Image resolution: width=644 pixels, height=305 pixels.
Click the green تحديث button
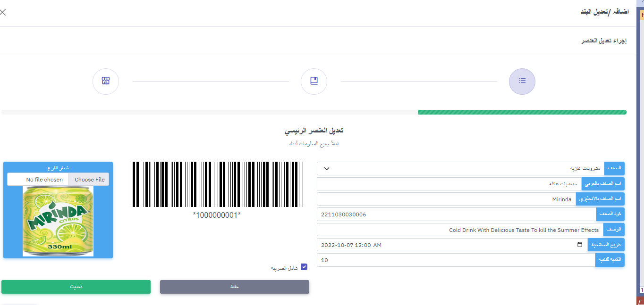pos(76,287)
